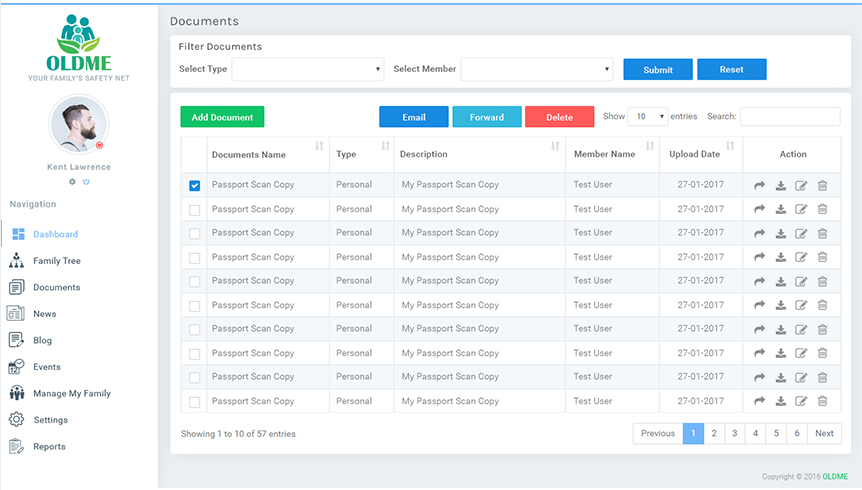Screen dimensions: 862x490
Task: Click the small gear under Kent Lawrence
Action: click(72, 181)
